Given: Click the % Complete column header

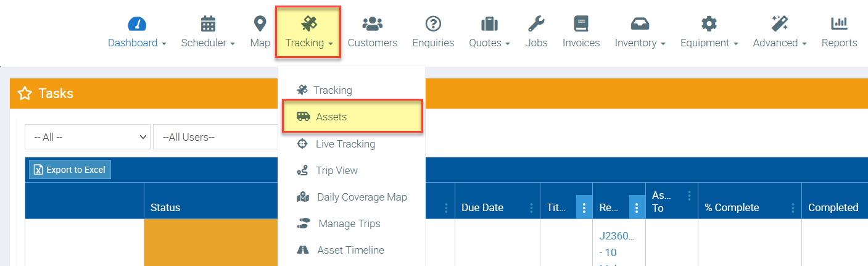Looking at the screenshot, I should tap(732, 208).
